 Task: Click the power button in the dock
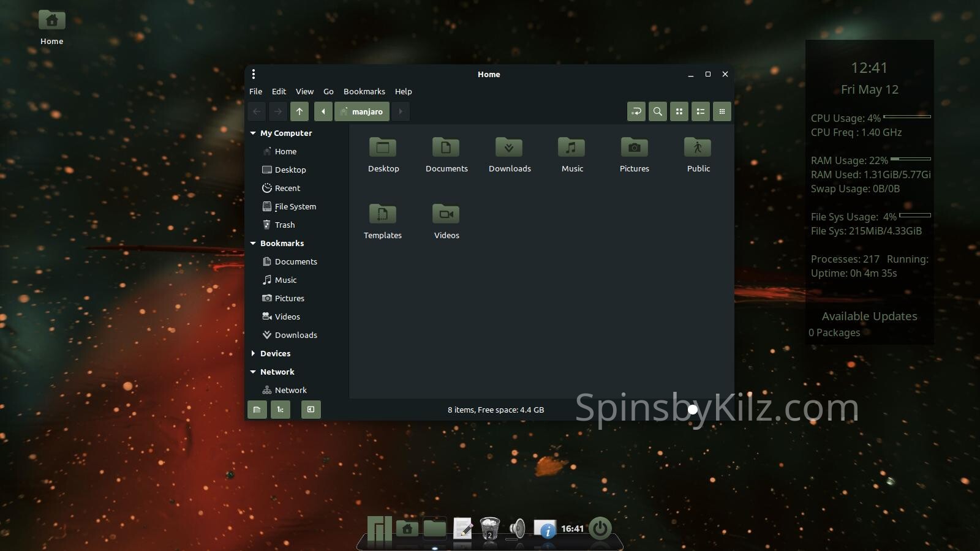tap(600, 528)
